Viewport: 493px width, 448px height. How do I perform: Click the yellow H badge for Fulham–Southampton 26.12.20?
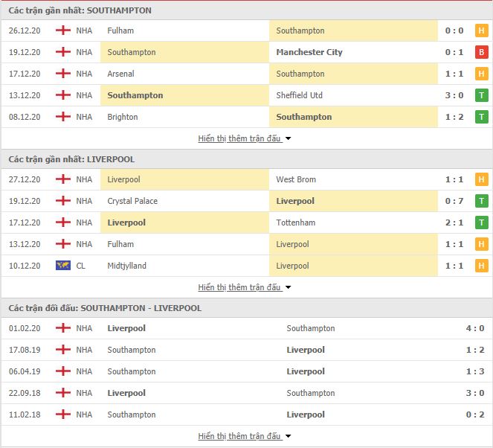tap(481, 31)
